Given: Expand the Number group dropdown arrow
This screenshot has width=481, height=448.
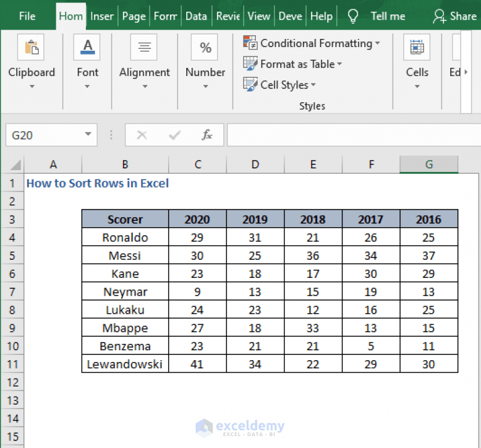Looking at the screenshot, I should (206, 87).
